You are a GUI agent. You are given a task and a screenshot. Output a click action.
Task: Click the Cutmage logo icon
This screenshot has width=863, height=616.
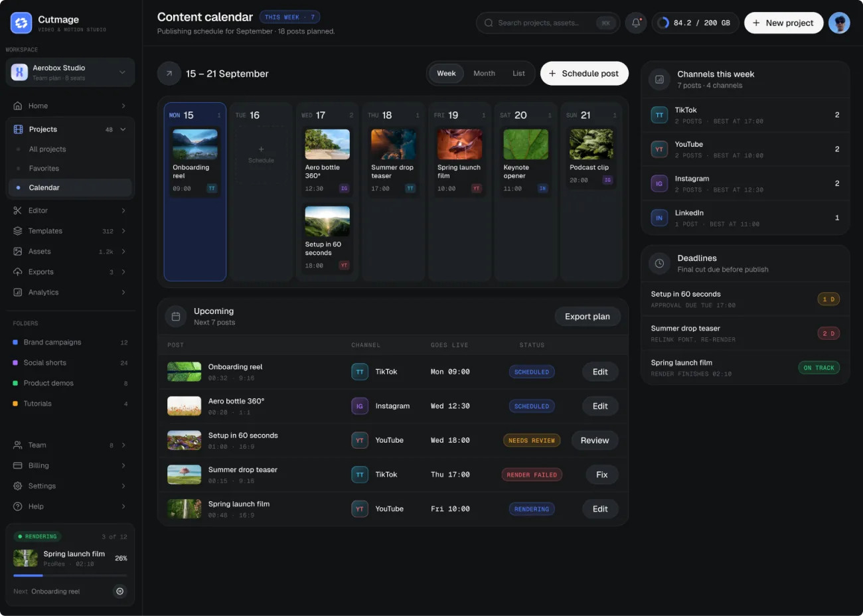(x=21, y=23)
